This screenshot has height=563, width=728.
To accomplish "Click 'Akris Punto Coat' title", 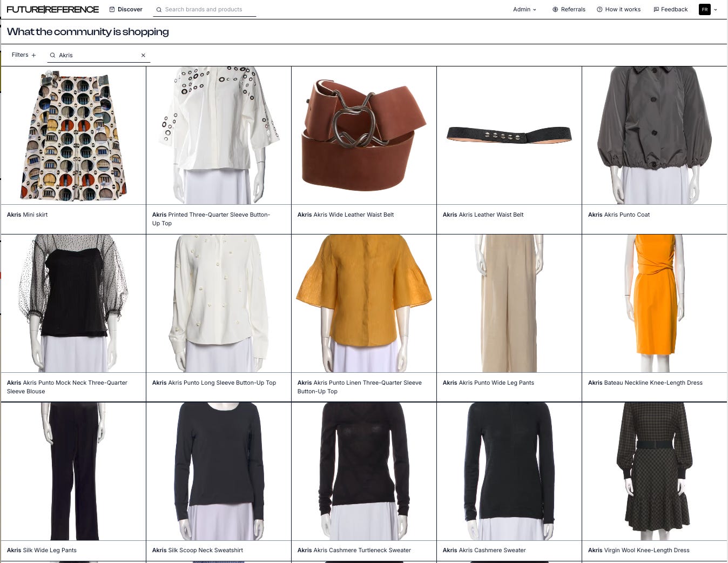I will click(x=619, y=215).
